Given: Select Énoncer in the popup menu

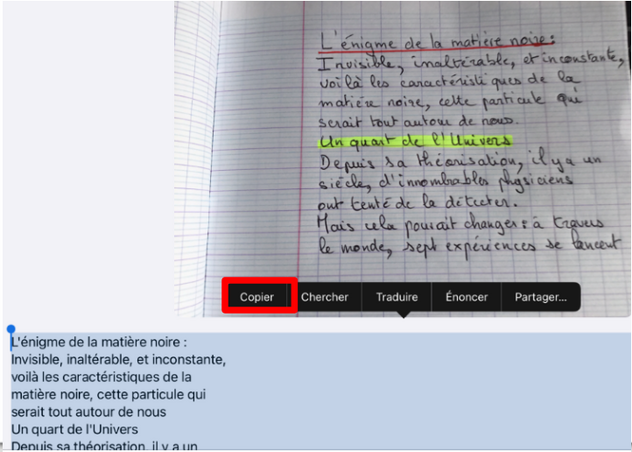Looking at the screenshot, I should (466, 297).
